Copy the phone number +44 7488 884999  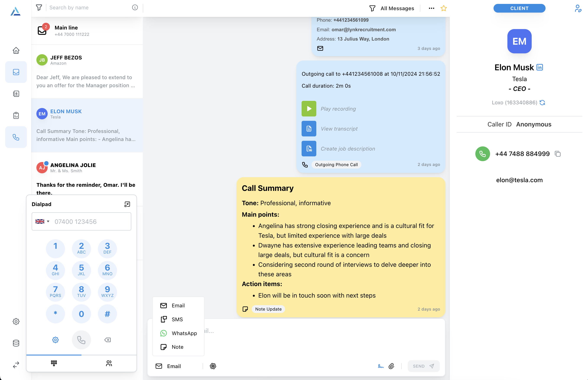tap(558, 154)
